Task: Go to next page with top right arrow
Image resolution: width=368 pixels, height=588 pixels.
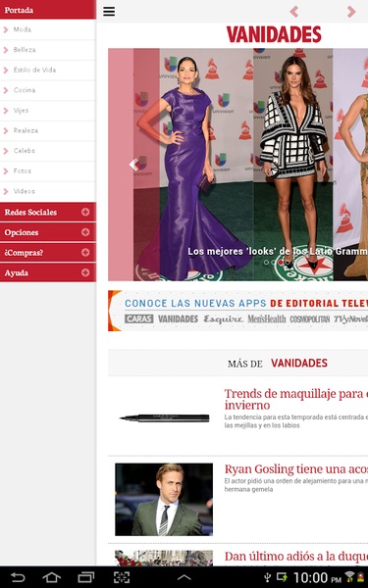Action: (x=351, y=12)
